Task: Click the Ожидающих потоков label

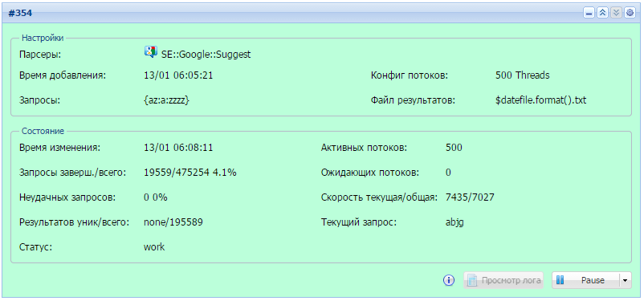Action: (370, 173)
